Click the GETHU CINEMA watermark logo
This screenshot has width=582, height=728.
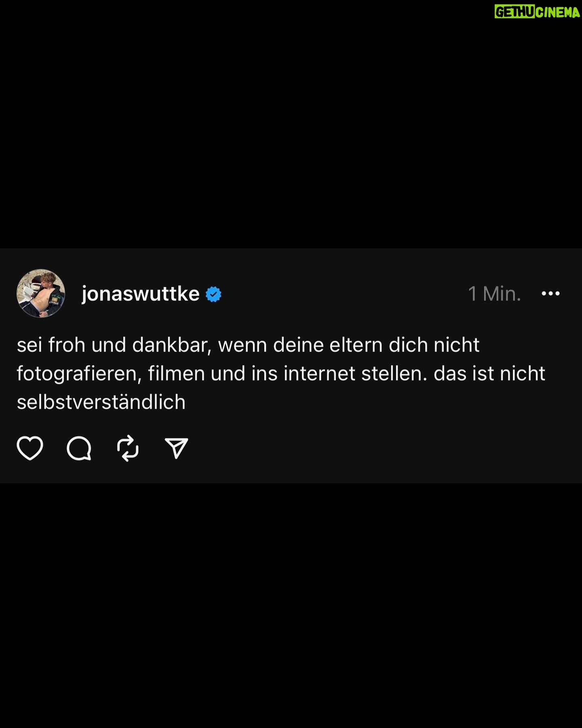(x=537, y=12)
